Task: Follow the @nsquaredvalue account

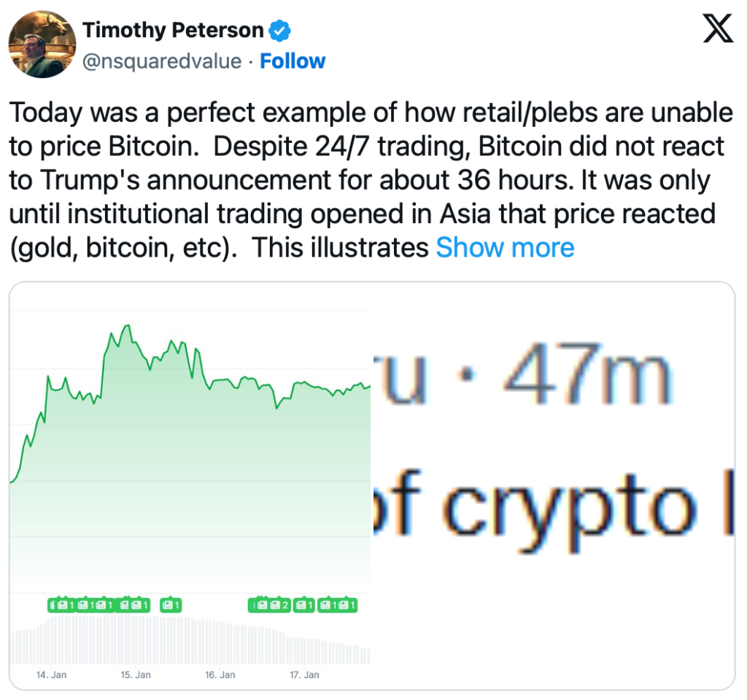Action: coord(293,61)
